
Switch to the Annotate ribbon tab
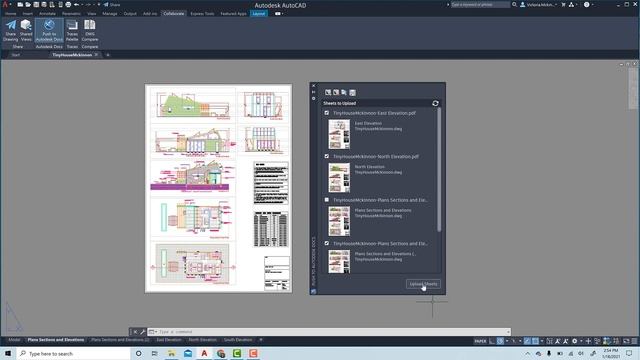click(47, 13)
